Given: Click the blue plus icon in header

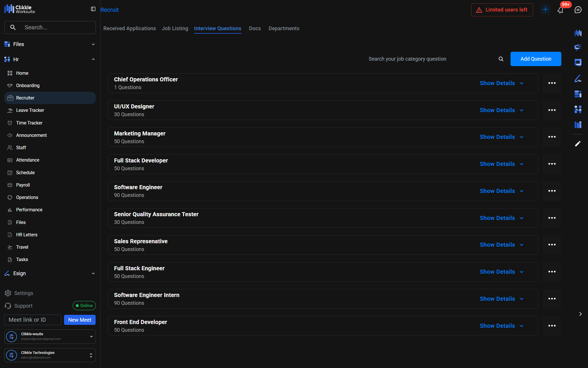Looking at the screenshot, I should (x=545, y=9).
